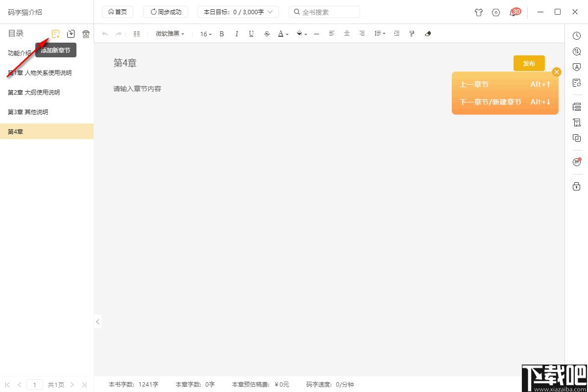
Task: Click the 请输入章节内容 content area
Action: [x=137, y=89]
